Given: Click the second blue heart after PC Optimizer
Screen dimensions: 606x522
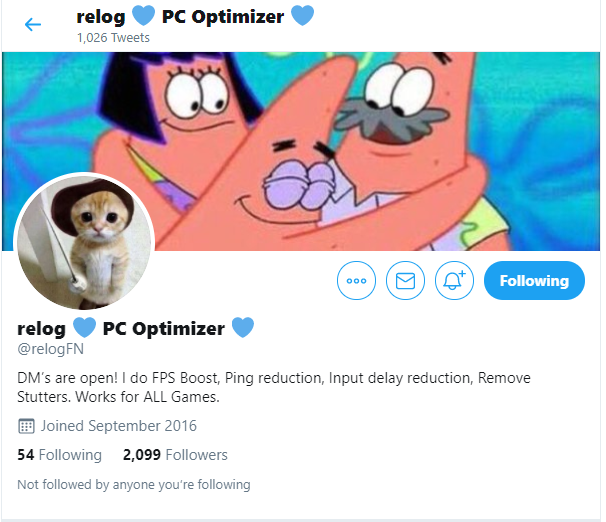Looking at the screenshot, I should tap(243, 327).
